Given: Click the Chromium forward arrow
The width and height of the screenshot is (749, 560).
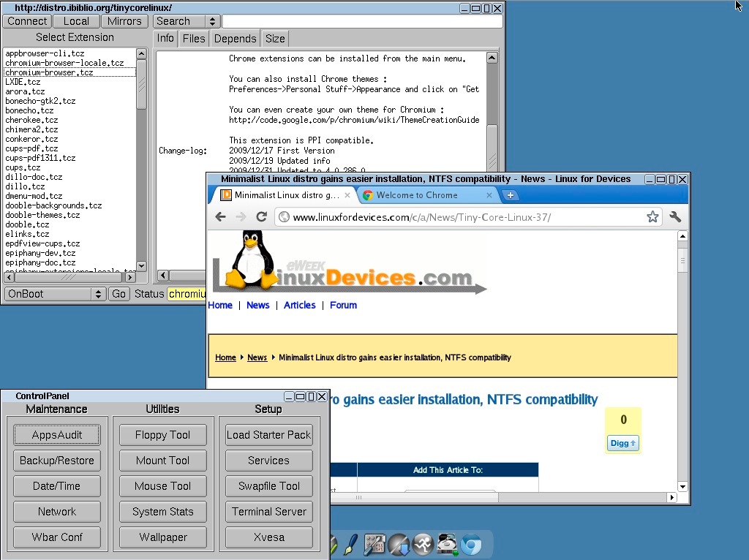Looking at the screenshot, I should [241, 217].
